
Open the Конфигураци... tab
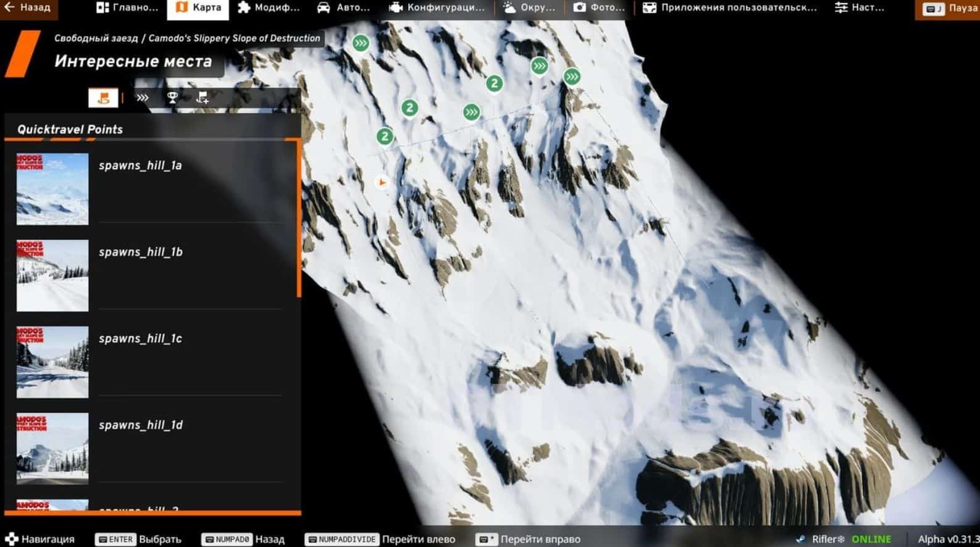tap(437, 8)
